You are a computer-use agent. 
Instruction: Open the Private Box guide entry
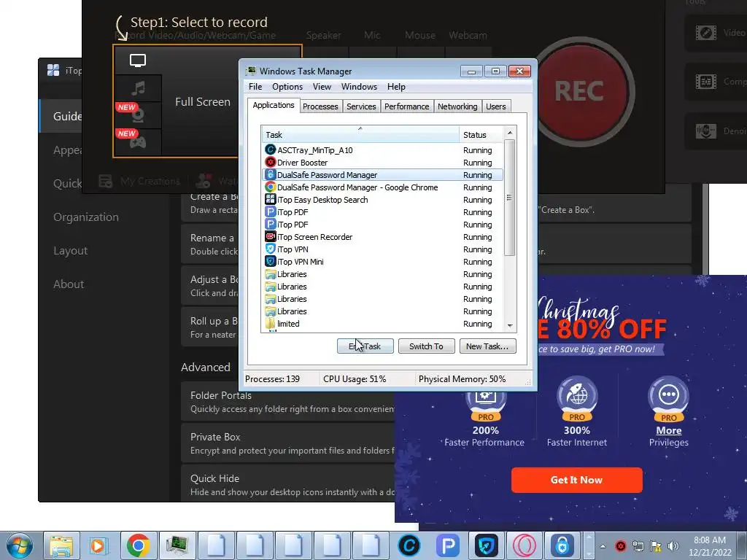(x=287, y=443)
